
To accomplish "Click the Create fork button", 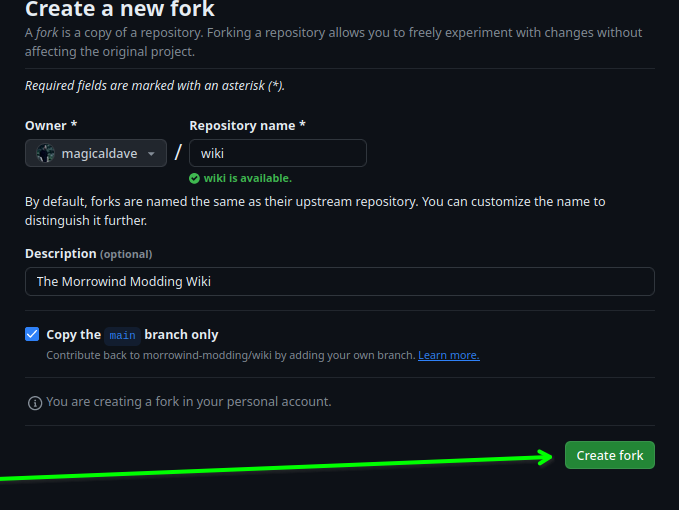I will point(610,455).
